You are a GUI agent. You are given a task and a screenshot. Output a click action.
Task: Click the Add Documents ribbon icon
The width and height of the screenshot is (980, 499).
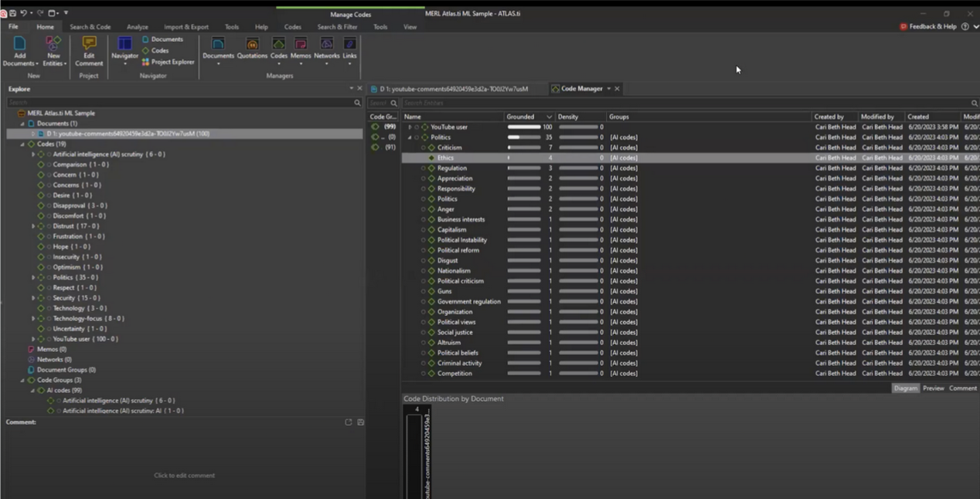point(19,45)
